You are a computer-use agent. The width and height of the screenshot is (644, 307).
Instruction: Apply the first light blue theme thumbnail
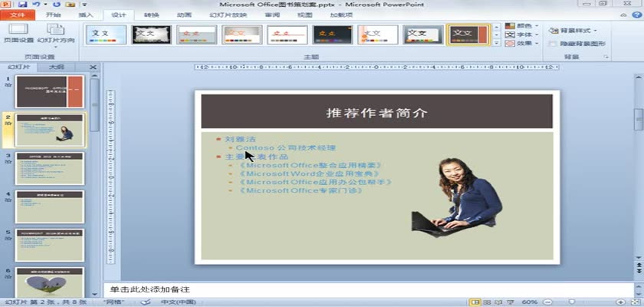tap(106, 35)
